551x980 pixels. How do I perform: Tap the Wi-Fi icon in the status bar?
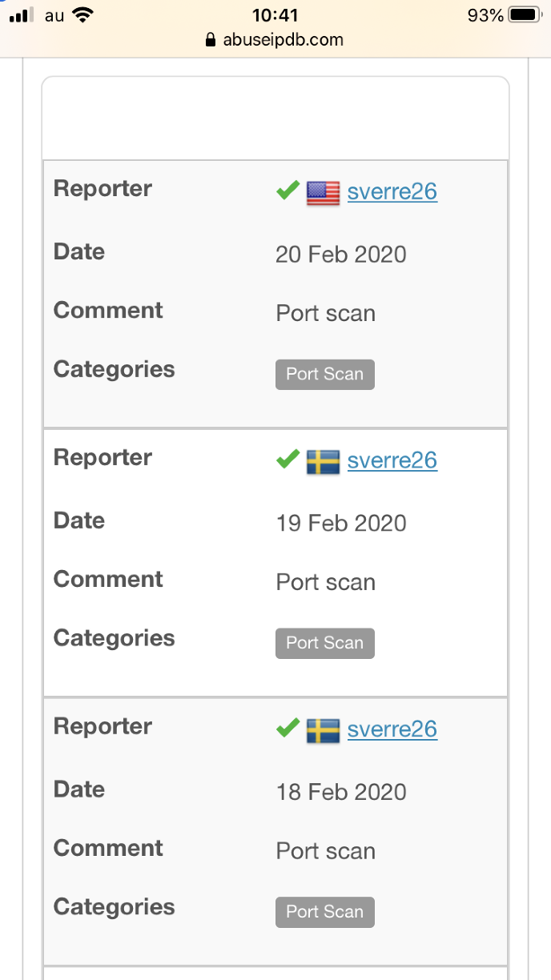click(x=81, y=14)
